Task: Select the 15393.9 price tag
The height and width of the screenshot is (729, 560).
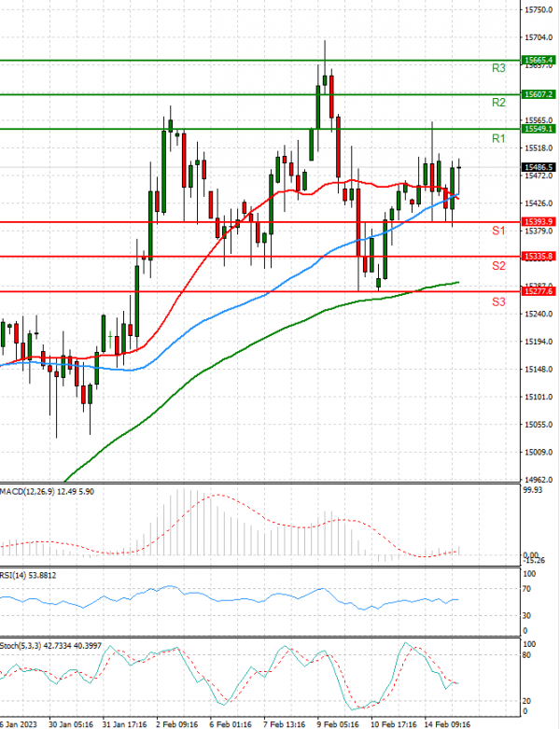Action: (539, 222)
